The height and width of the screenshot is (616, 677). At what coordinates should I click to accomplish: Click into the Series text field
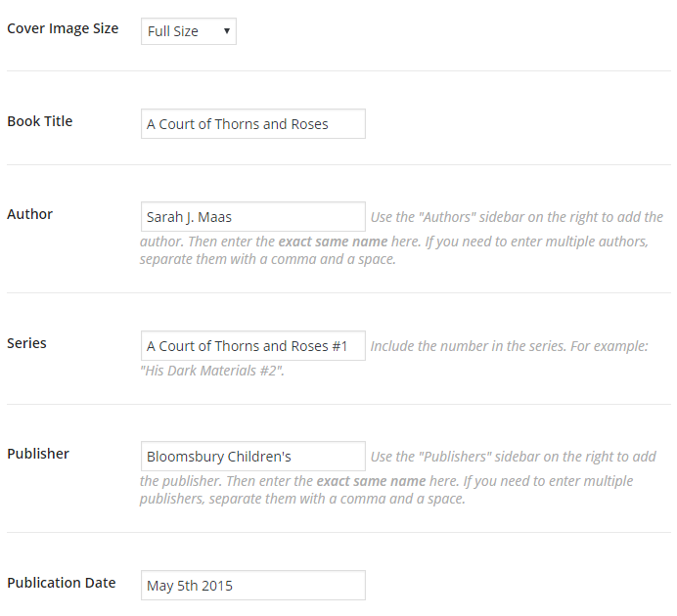[252, 346]
